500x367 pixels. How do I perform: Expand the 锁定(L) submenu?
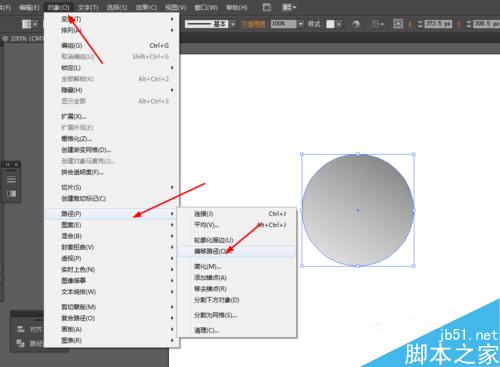click(112, 68)
